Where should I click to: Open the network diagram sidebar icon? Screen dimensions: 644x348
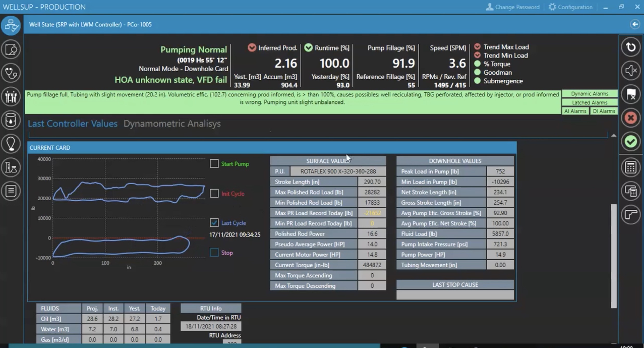tap(11, 25)
